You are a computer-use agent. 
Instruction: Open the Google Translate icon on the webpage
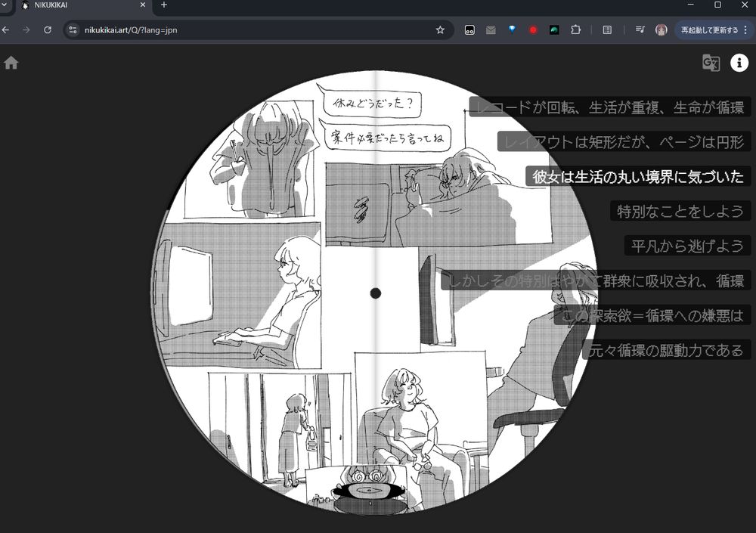711,63
